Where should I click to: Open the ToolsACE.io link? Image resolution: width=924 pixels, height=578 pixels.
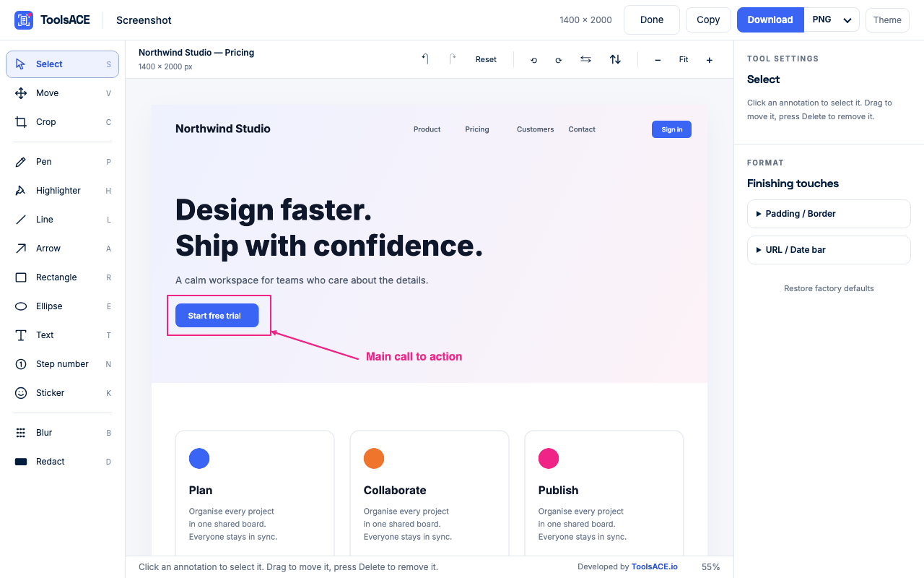[x=655, y=567]
